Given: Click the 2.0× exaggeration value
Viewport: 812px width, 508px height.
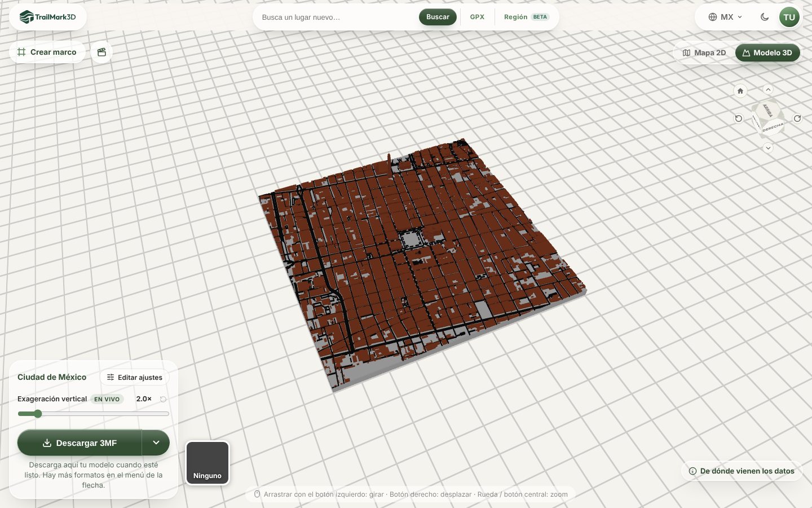Looking at the screenshot, I should 144,398.
